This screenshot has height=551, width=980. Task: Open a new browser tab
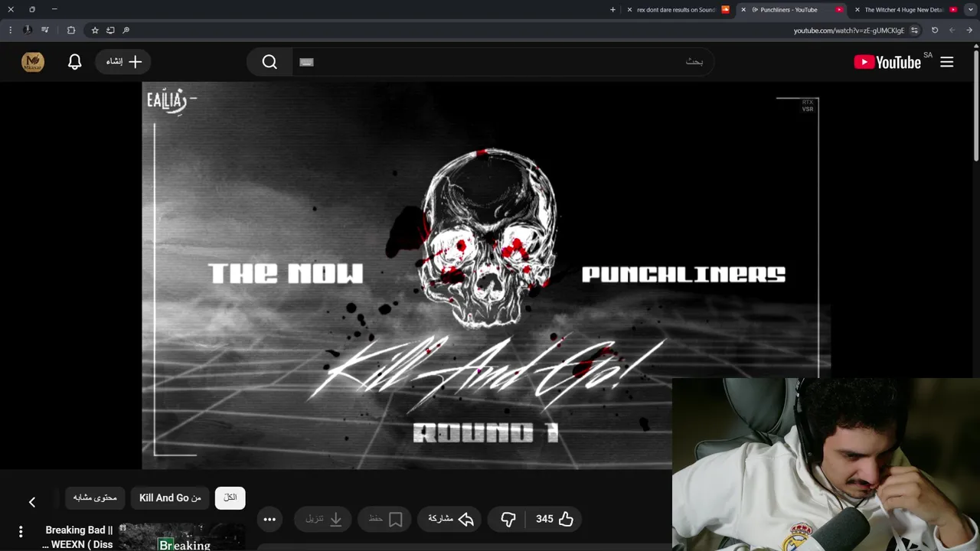coord(612,10)
